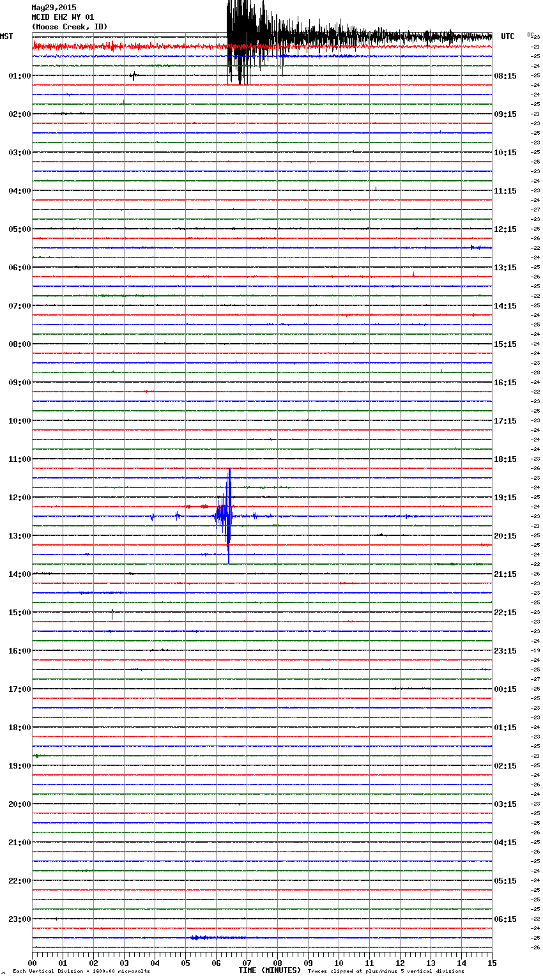Click the Each Vertical Division scale note
The width and height of the screenshot is (543, 980).
[81, 972]
